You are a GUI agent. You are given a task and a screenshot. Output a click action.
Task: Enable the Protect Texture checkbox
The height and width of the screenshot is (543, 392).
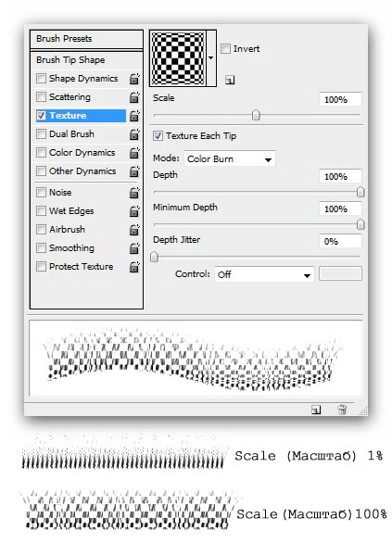[41, 266]
